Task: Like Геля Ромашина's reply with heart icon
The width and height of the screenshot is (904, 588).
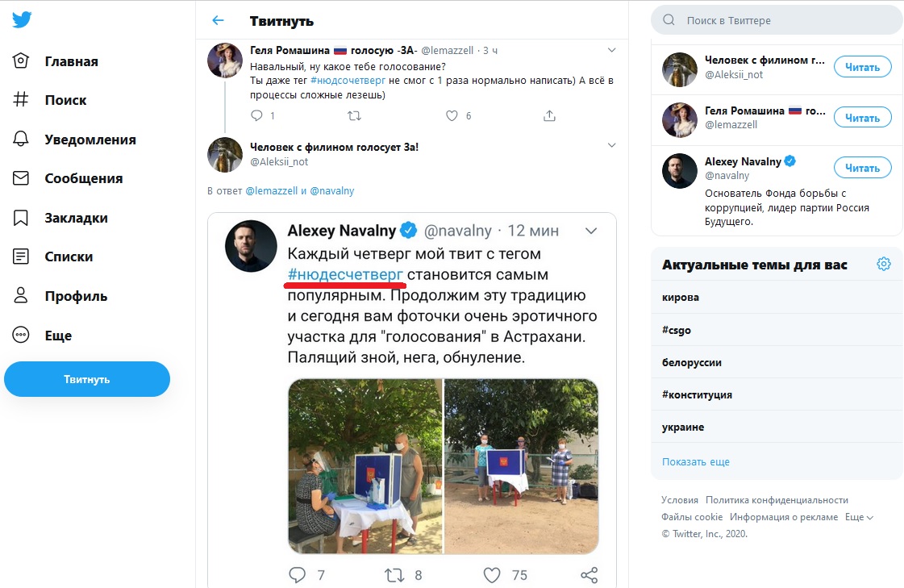Action: pos(452,115)
